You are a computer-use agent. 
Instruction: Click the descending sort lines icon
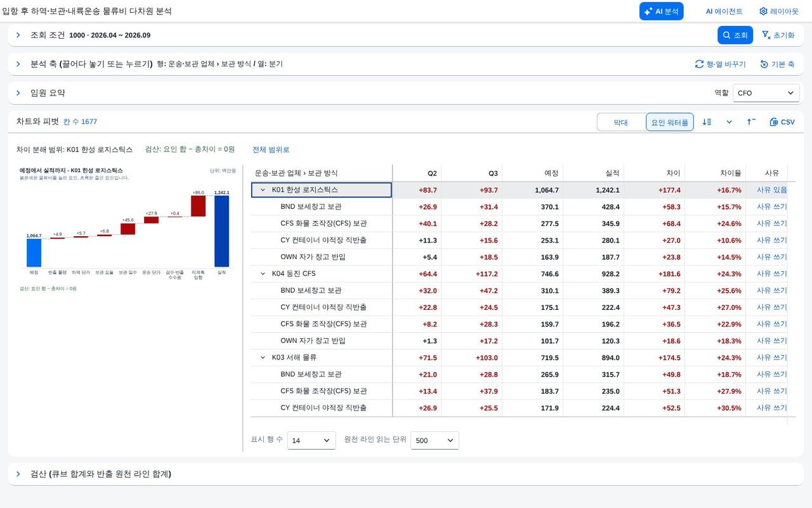pos(707,122)
